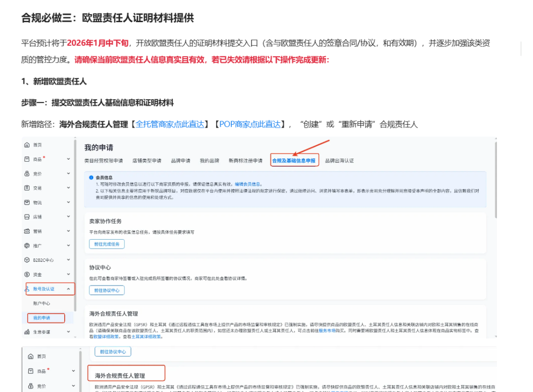This screenshot has height=392, width=533.
Task: Collapse the 账号及认证 section
Action: click(68, 290)
